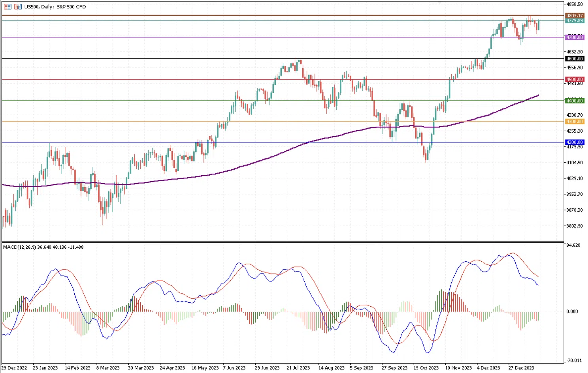Click the black 4600.00 level label
Viewport: 588px width, 373px height.
[574, 59]
